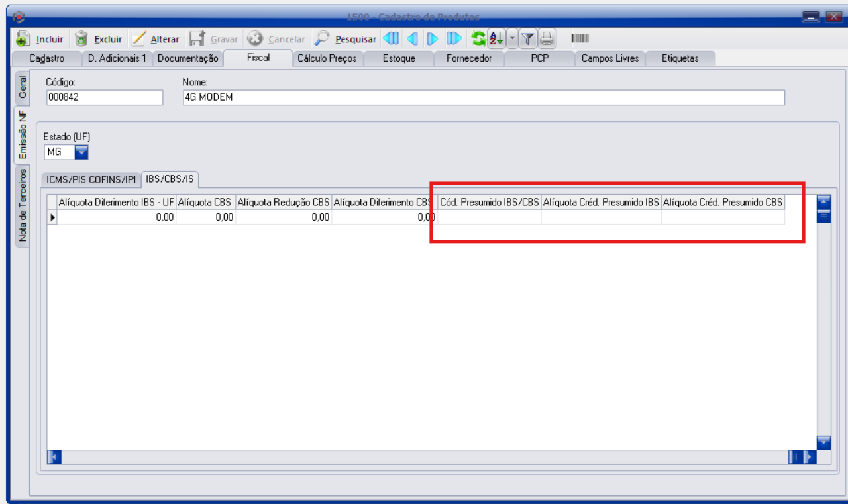Click the horizontal scrollbar right arrow
The width and height of the screenshot is (848, 504).
tap(810, 457)
